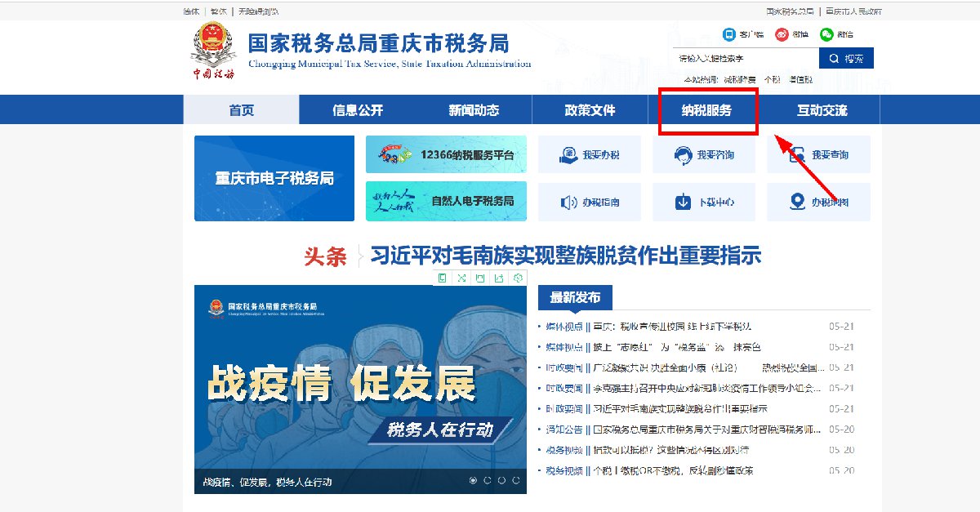Select the fourth carousel dot
This screenshot has height=512, width=980.
(516, 480)
